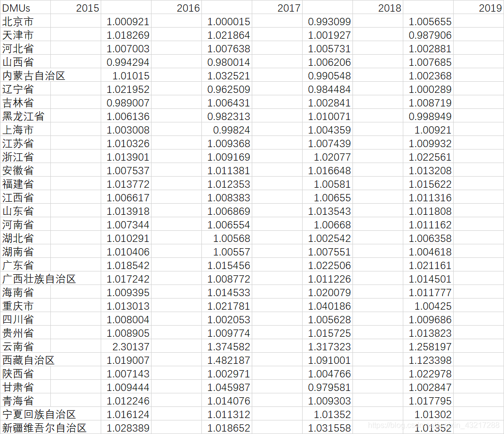Image resolution: width=504 pixels, height=434 pixels.
Task: Click cell with value 1.005731
Action: (x=327, y=48)
